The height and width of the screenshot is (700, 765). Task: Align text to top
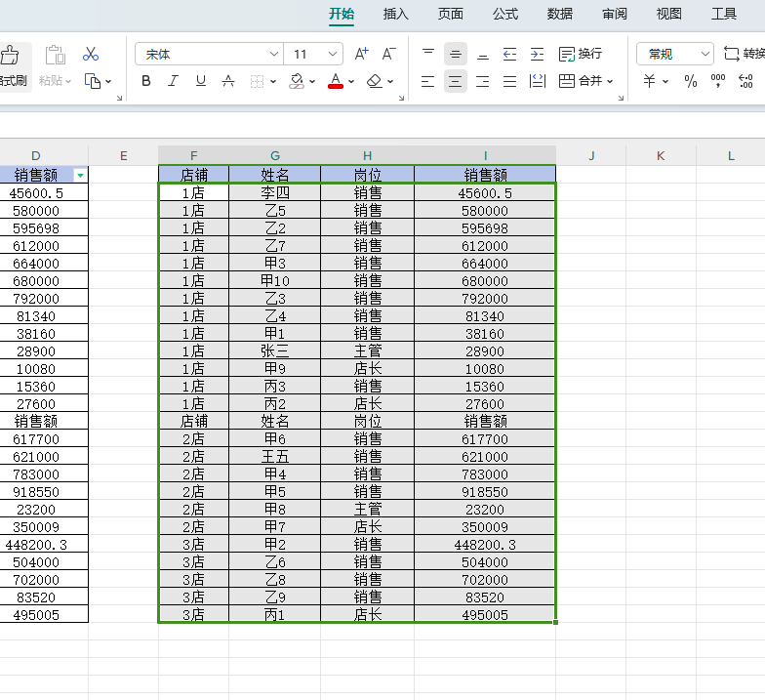pos(427,54)
